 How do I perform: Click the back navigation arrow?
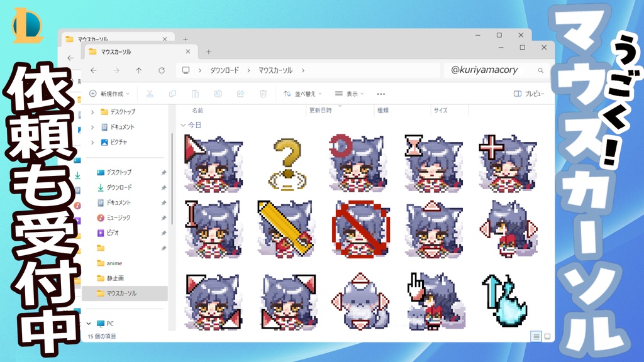coord(96,71)
